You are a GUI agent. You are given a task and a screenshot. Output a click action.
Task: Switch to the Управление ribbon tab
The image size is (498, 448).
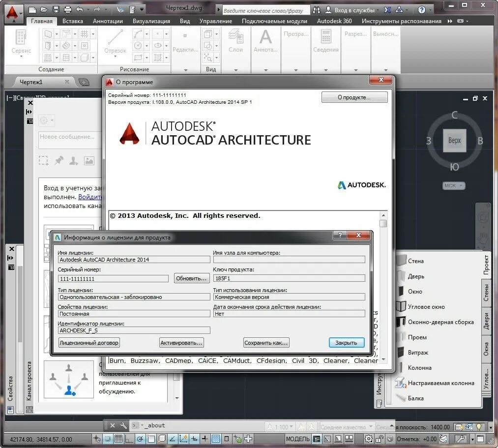coord(216,21)
